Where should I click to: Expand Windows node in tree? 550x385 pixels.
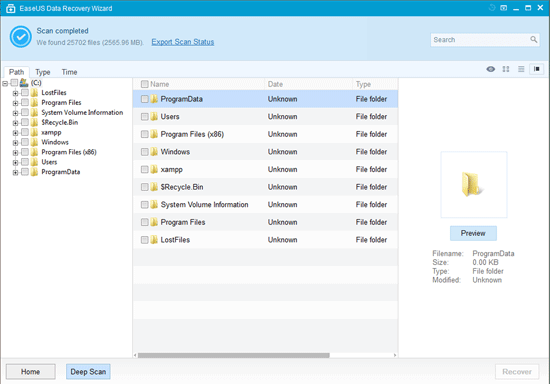pos(15,143)
